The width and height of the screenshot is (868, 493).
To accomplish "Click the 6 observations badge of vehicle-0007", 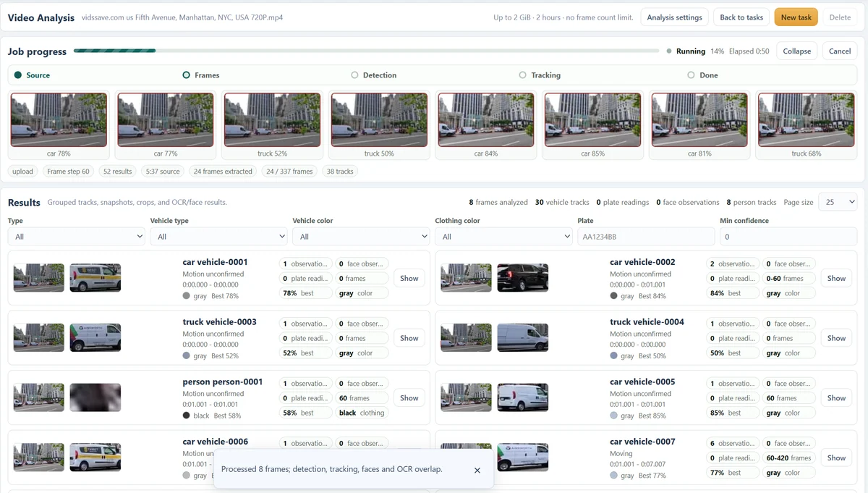I will tap(733, 443).
